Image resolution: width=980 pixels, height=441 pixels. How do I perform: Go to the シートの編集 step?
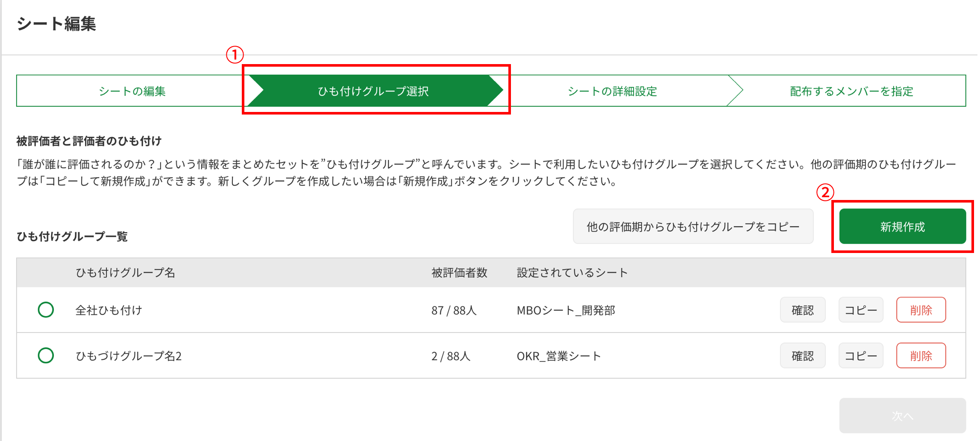point(132,91)
